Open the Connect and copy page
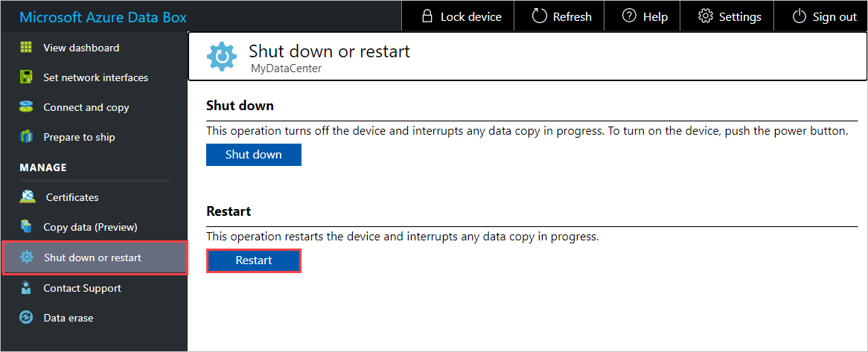The height and width of the screenshot is (352, 868). (x=86, y=107)
